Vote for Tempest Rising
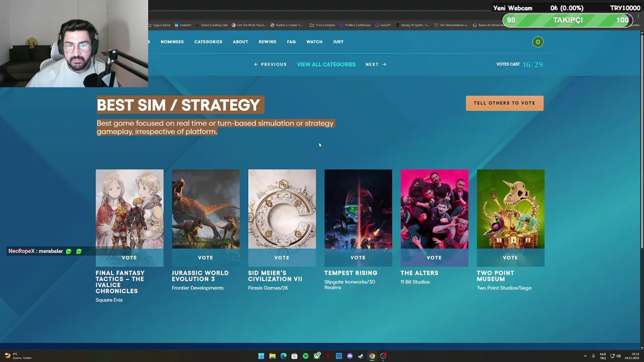 point(358,257)
